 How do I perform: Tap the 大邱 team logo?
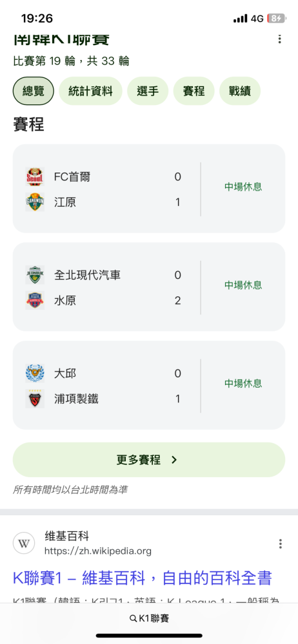35,374
